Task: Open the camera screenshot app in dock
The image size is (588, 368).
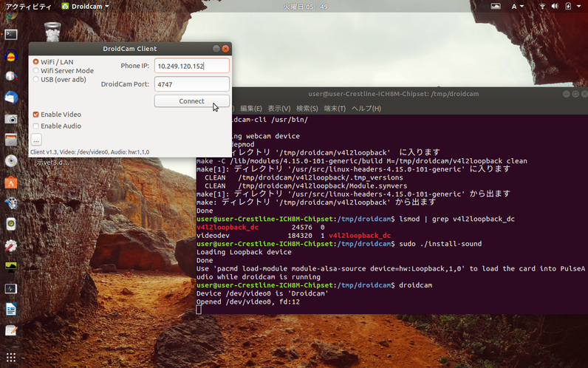Action: (x=11, y=119)
